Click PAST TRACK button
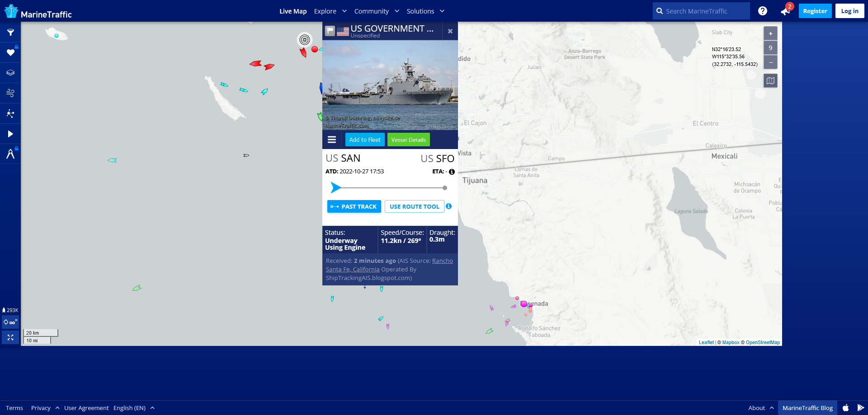The height and width of the screenshot is (415, 868). (x=354, y=206)
